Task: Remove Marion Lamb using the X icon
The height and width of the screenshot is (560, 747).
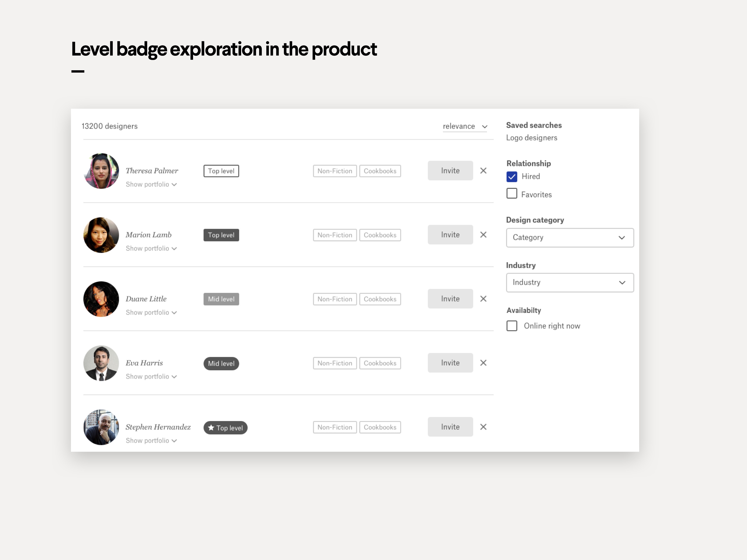Action: 483,235
